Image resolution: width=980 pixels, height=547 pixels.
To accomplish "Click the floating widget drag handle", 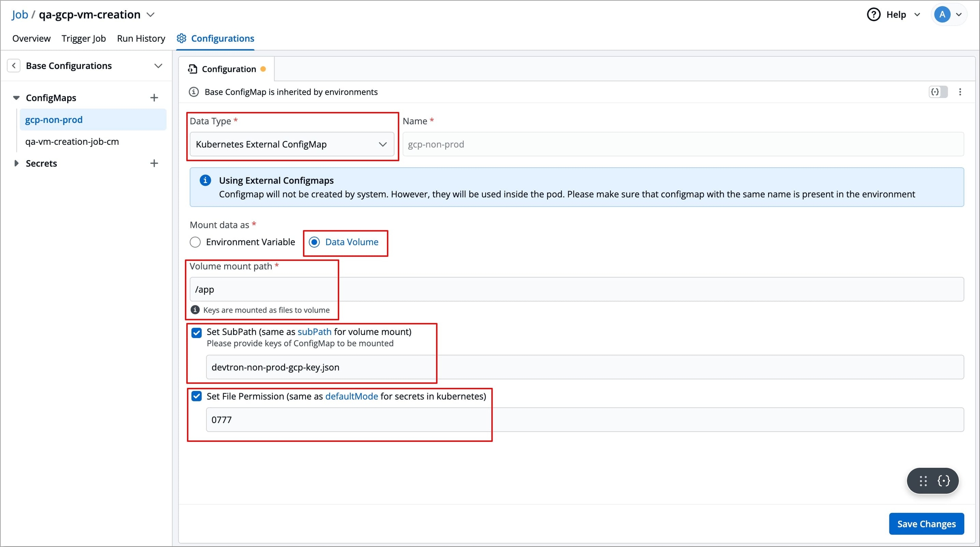I will (923, 481).
